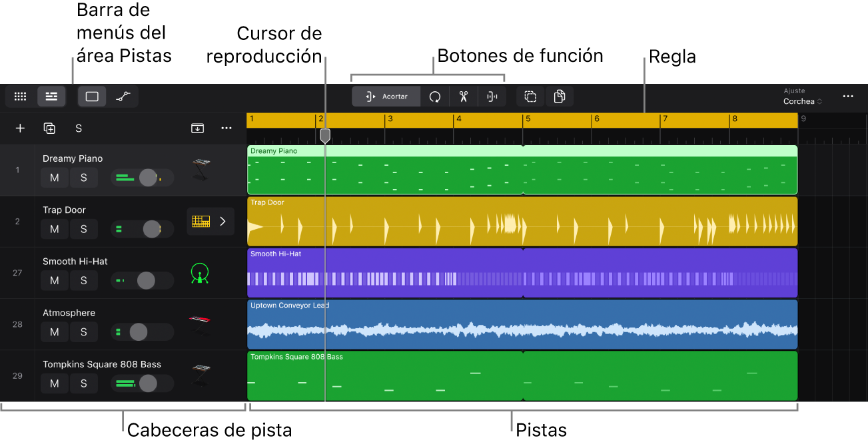868x448 pixels.
Task: Click the playhead marker in ruler
Action: (x=324, y=136)
